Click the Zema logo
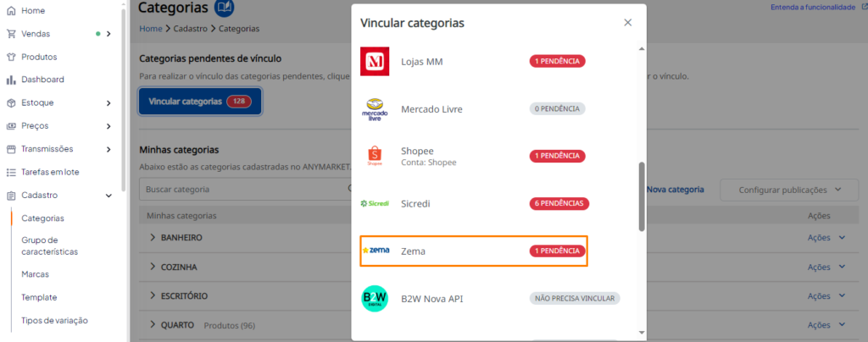 376,251
